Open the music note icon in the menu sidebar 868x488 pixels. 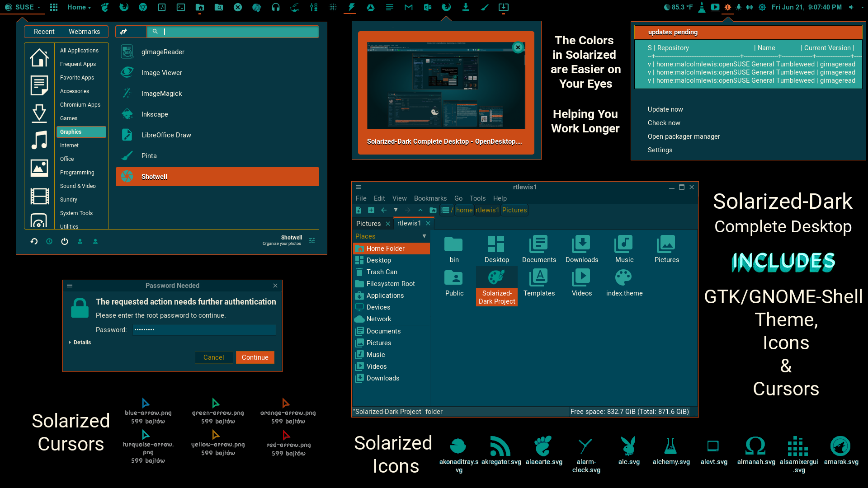(x=39, y=140)
